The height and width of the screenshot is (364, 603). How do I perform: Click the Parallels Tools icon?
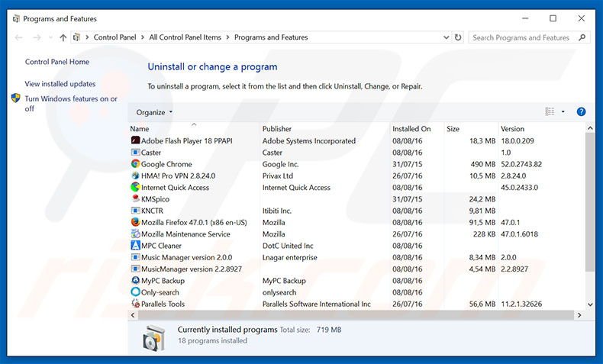tap(135, 303)
